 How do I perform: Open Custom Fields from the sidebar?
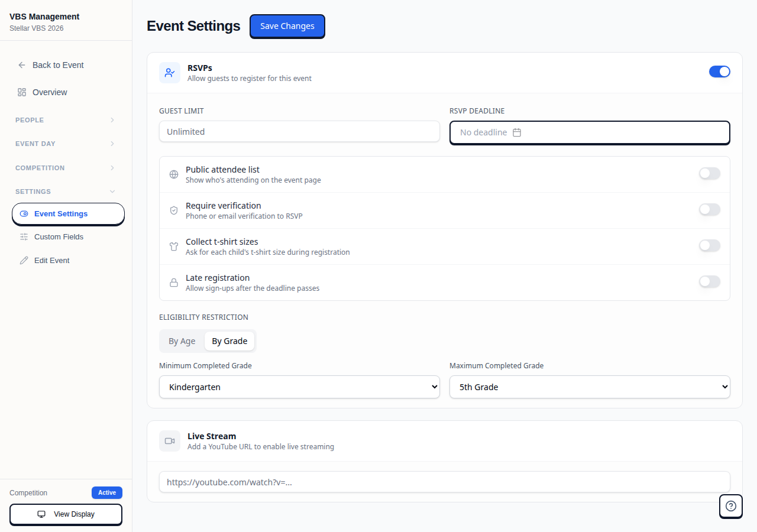coord(59,236)
